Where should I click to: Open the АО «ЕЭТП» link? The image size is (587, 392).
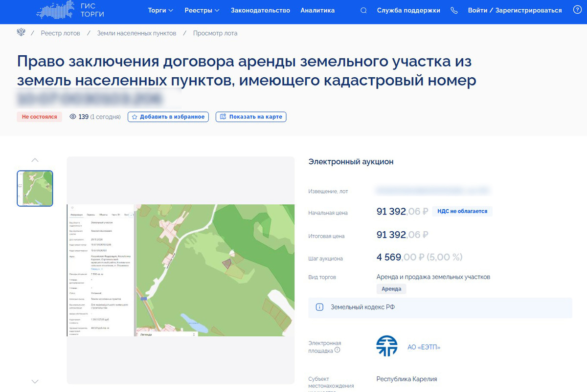[424, 346]
